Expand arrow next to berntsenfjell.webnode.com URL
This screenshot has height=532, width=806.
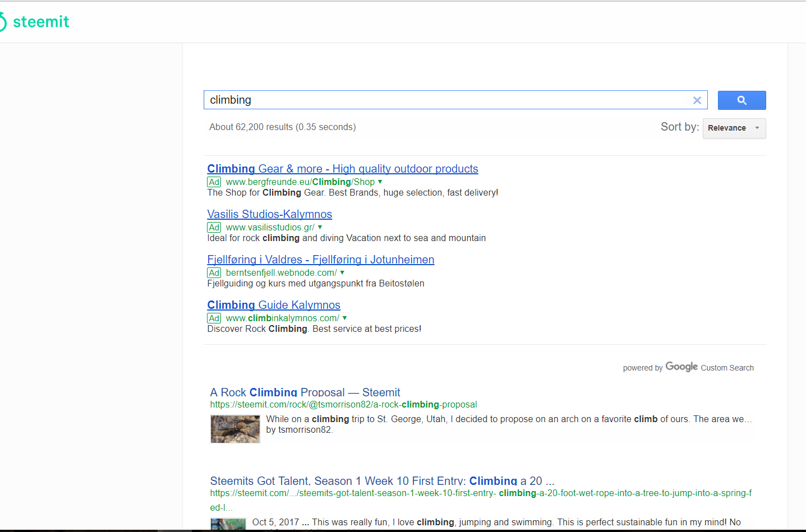tap(342, 272)
